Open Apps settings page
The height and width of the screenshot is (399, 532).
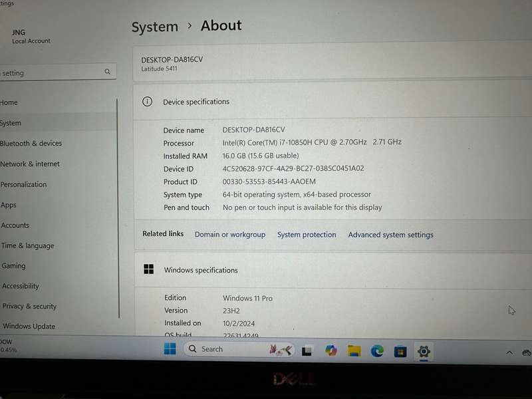coord(9,205)
